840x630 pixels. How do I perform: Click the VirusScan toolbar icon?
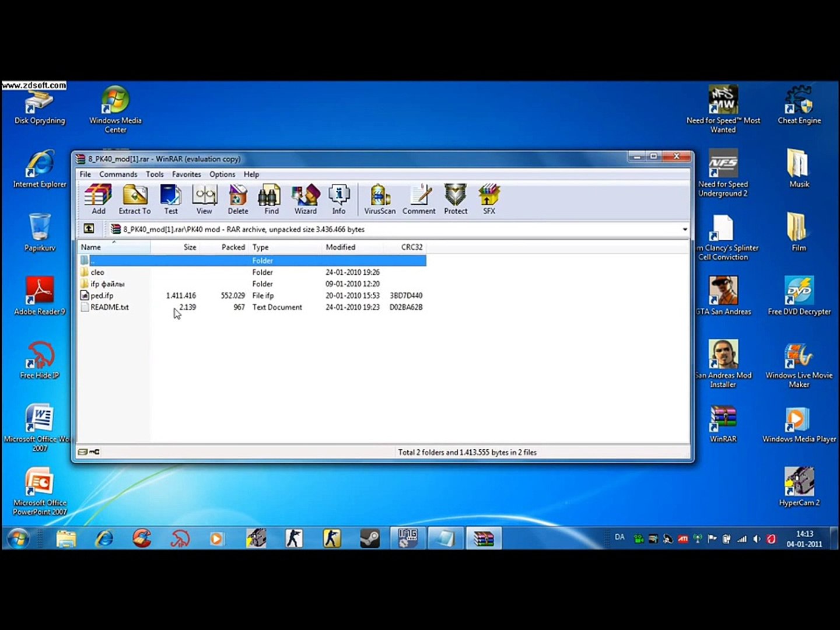click(x=380, y=199)
